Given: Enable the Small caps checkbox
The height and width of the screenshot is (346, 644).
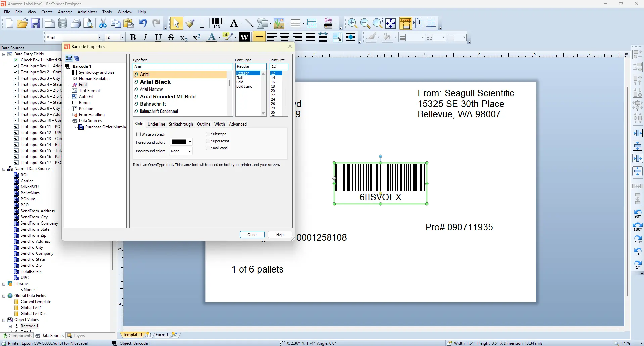Looking at the screenshot, I should (x=208, y=148).
